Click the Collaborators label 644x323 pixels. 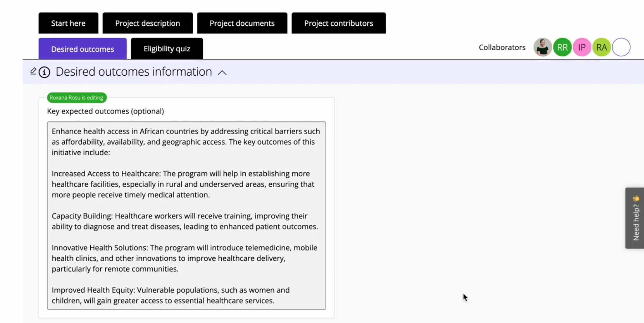coord(502,47)
